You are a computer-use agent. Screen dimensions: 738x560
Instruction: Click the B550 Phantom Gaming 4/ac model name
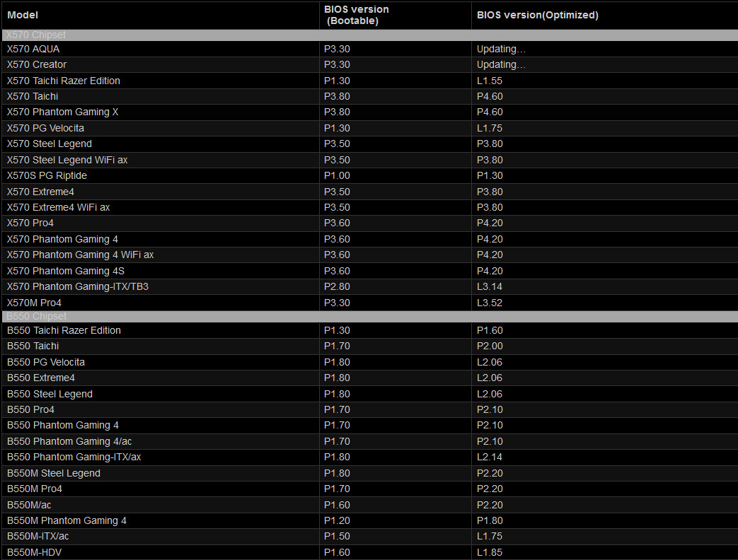tap(69, 441)
